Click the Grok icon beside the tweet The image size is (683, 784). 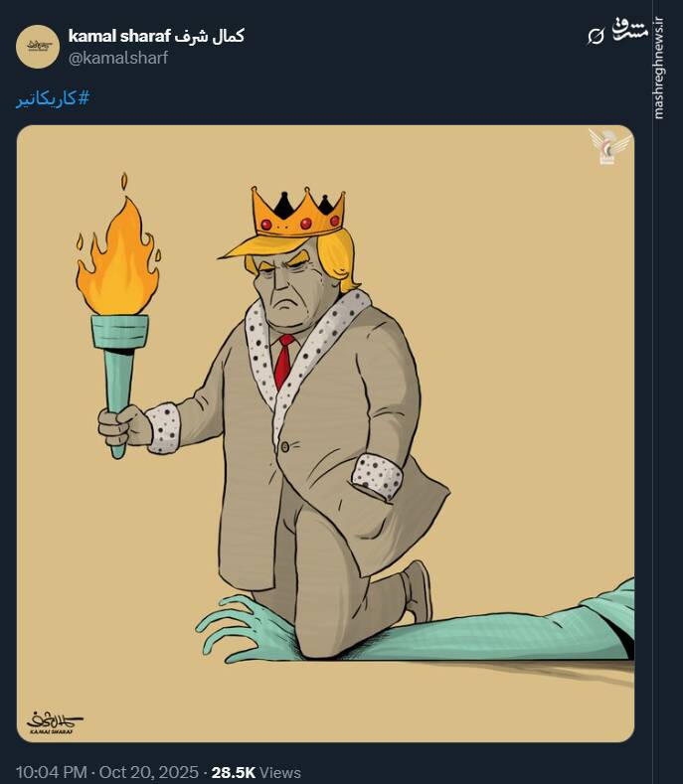[596, 37]
